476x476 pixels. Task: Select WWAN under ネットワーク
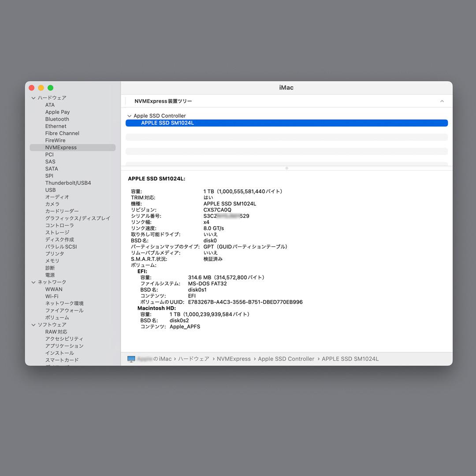[x=54, y=289]
